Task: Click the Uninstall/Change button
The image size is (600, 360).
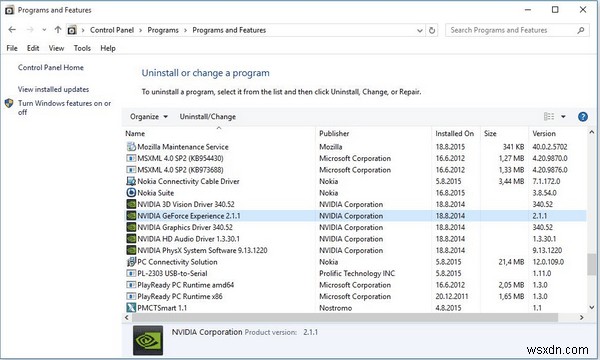Action: (x=208, y=117)
